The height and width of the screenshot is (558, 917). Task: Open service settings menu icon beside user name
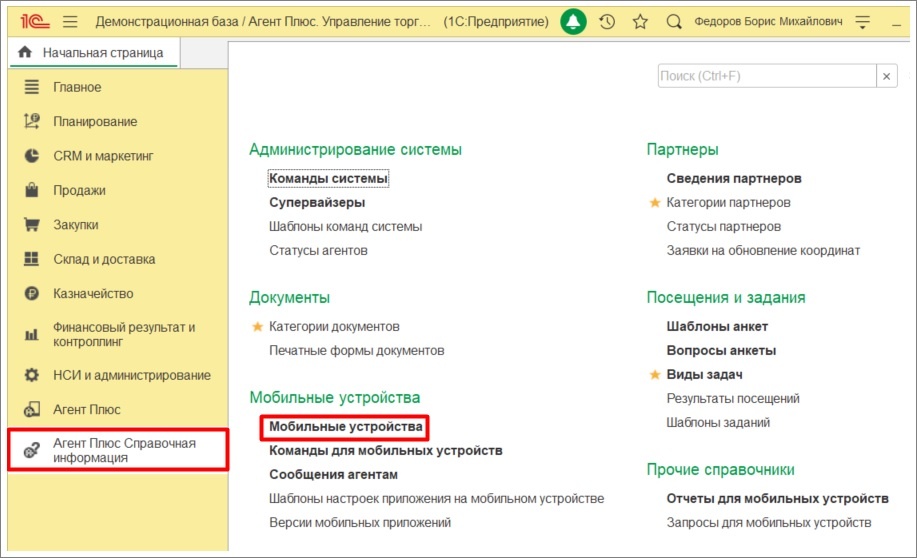tap(863, 22)
